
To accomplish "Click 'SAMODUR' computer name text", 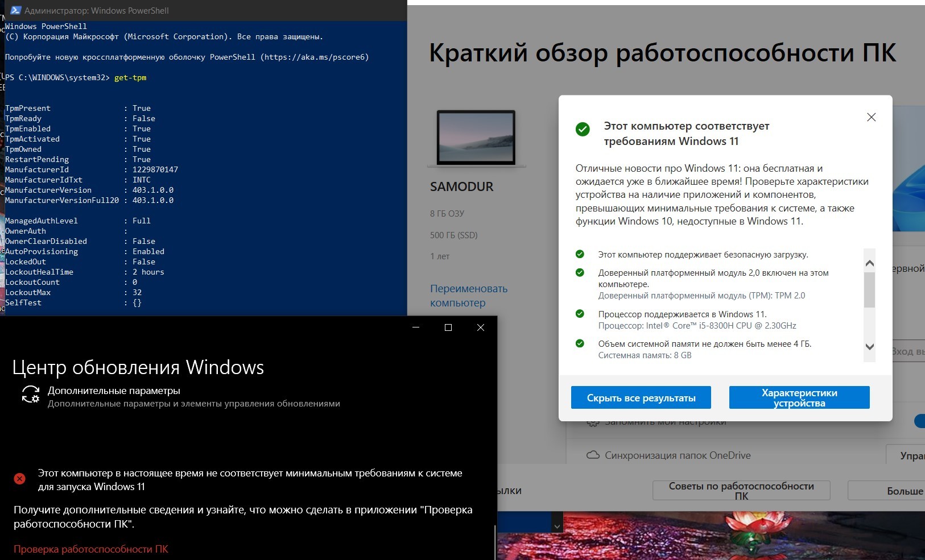I will pos(462,186).
